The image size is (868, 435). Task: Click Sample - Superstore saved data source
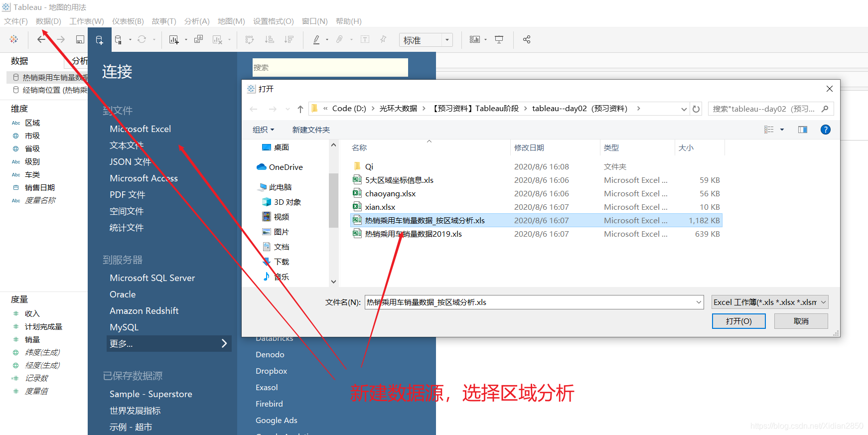pos(150,394)
